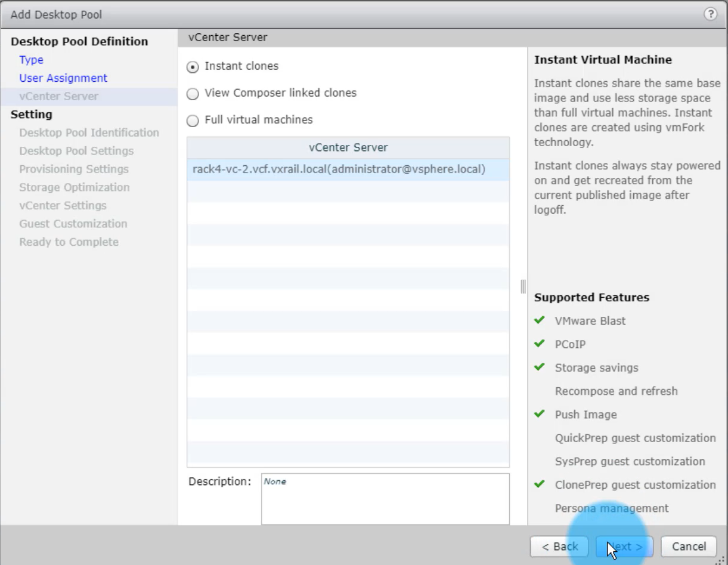Select rack4-vc-2.vcf.vxrail.local vCenter row
Screen dimensions: 728x565
338,169
